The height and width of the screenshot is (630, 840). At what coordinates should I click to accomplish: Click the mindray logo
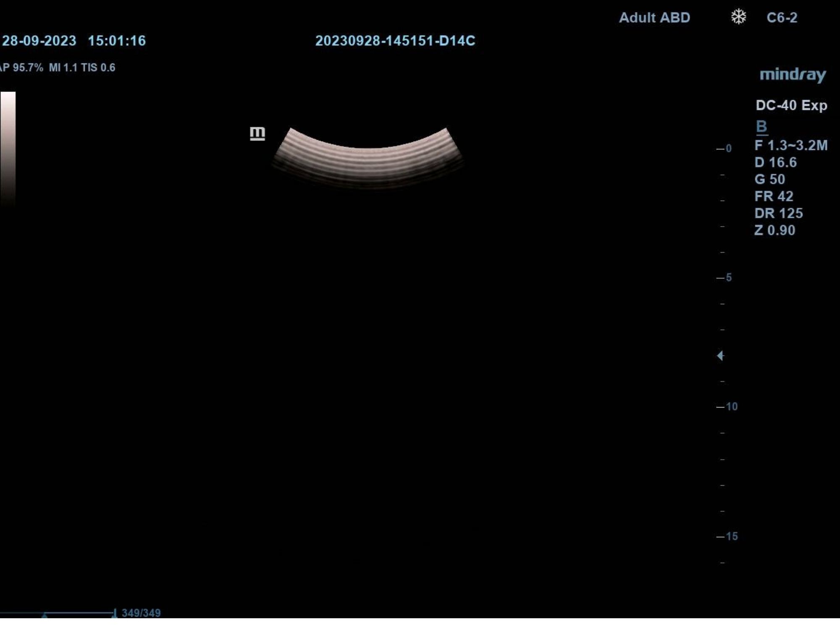coord(793,75)
